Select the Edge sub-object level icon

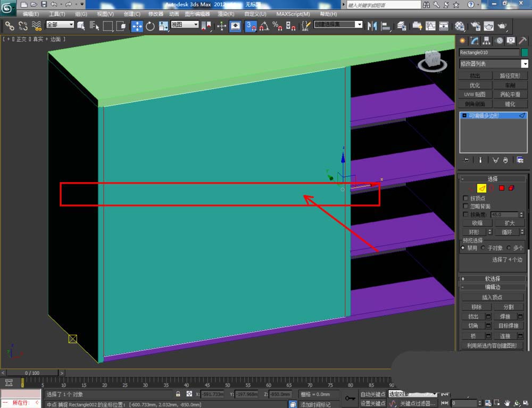[x=481, y=188]
